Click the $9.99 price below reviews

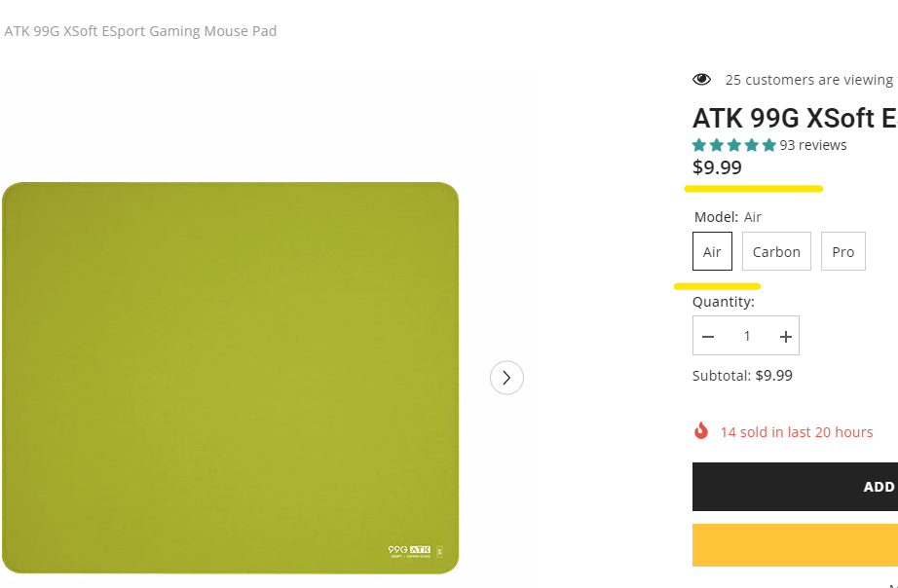717,167
